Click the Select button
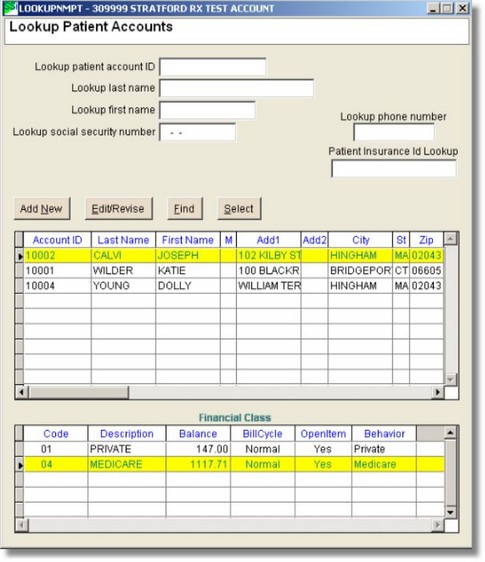This screenshot has width=485, height=562. [x=239, y=209]
